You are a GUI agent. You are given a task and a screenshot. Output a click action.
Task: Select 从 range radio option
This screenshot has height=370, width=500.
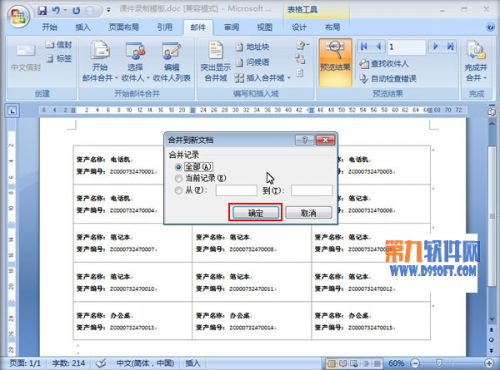(191, 190)
